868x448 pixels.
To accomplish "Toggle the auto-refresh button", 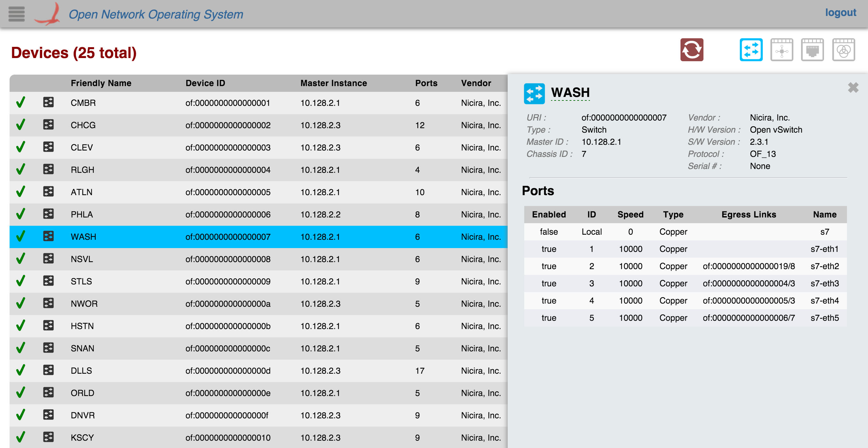I will [x=691, y=50].
